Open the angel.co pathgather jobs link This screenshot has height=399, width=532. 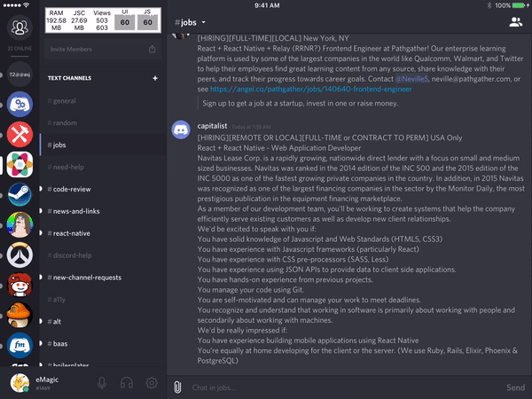pos(311,90)
